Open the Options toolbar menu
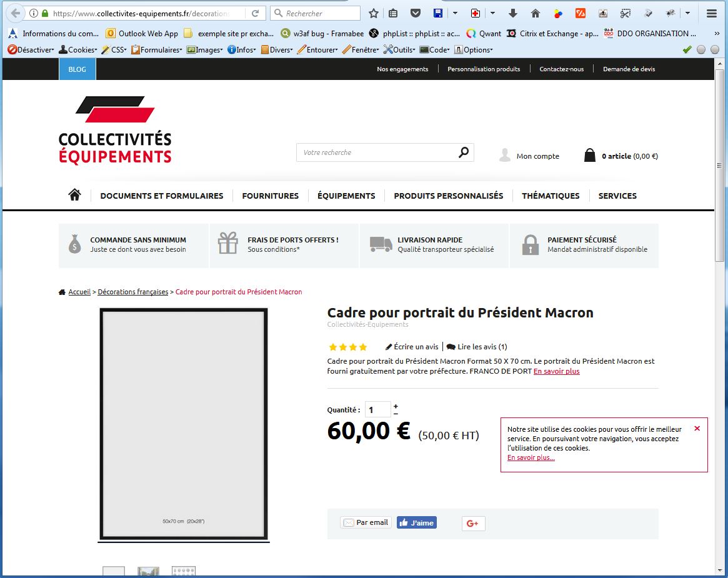728x578 pixels. click(x=473, y=49)
